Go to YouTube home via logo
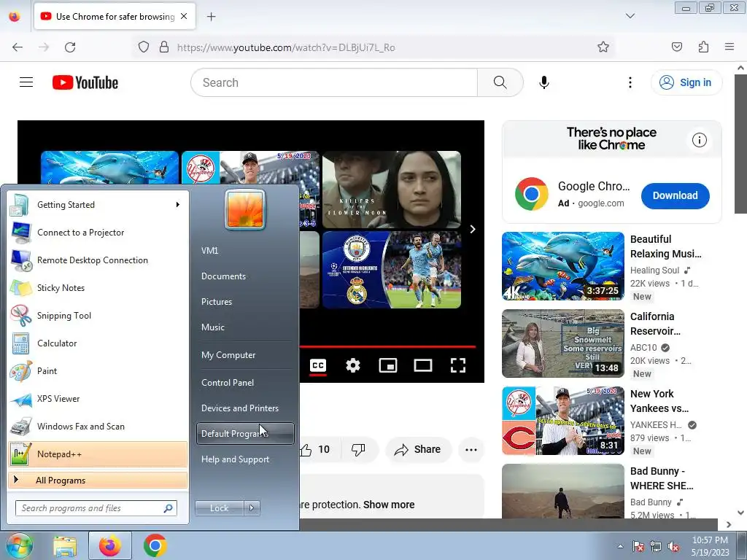This screenshot has width=747, height=560. coord(85,82)
